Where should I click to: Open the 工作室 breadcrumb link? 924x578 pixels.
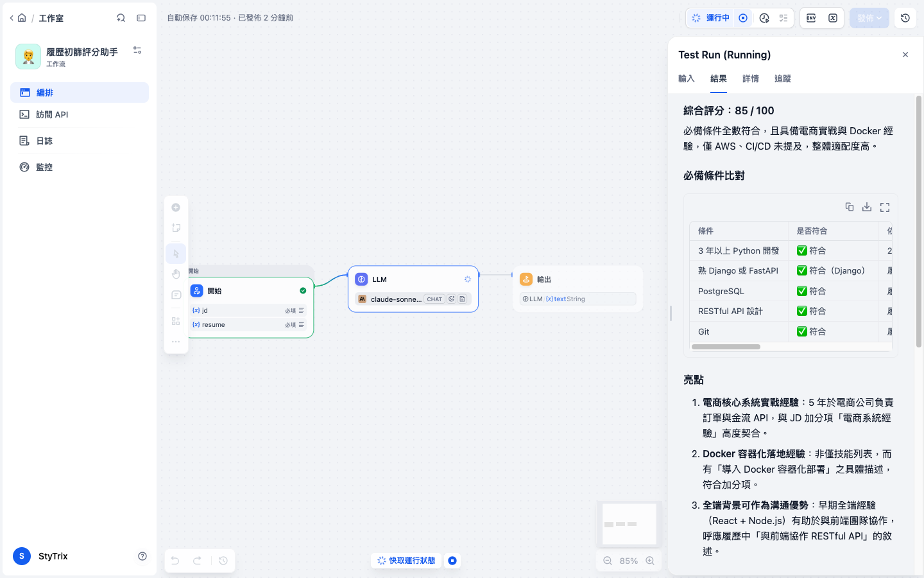click(x=51, y=18)
